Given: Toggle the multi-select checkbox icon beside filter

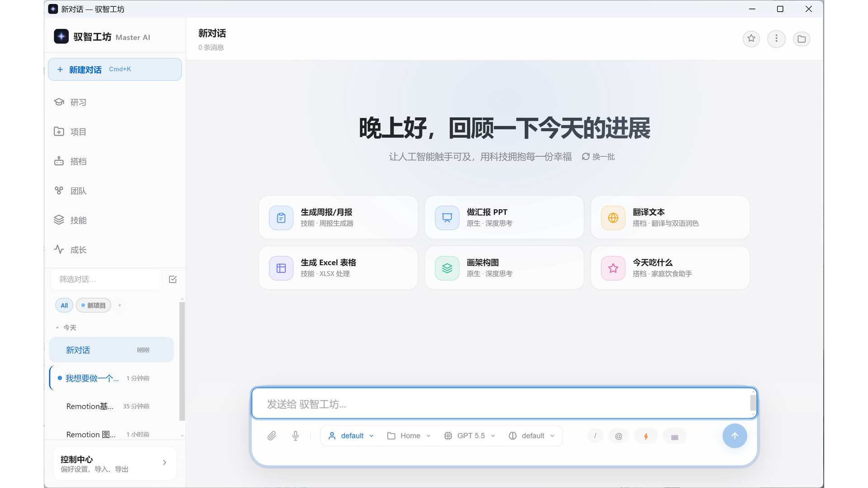Looking at the screenshot, I should pos(173,280).
